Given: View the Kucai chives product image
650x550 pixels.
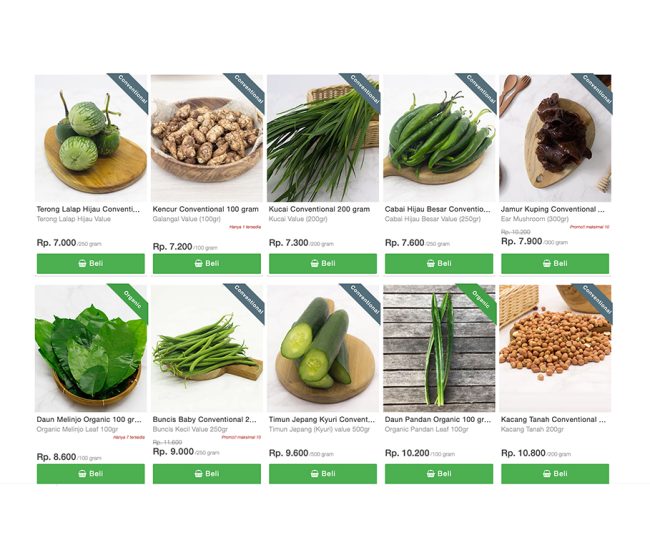Looking at the screenshot, I should (323, 138).
